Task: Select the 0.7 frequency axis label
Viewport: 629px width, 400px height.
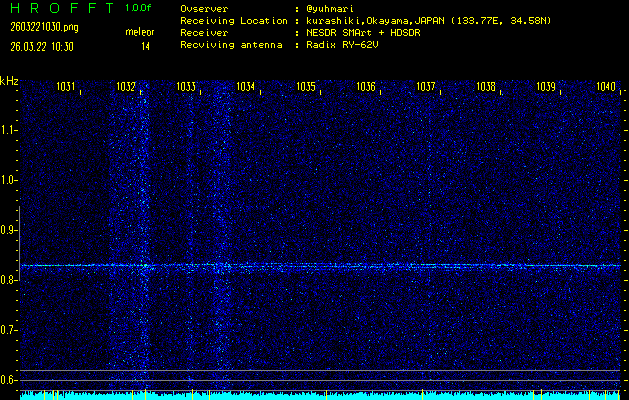Action: tap(9, 330)
